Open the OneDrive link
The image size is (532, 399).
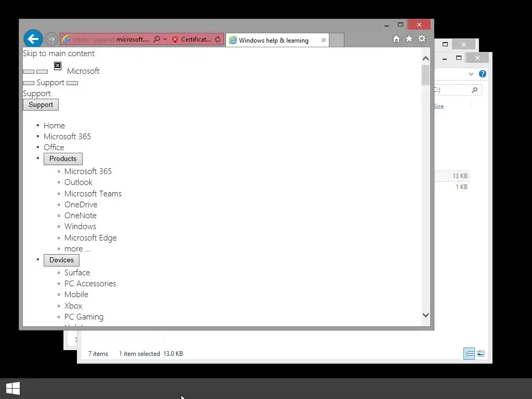pyautogui.click(x=81, y=205)
